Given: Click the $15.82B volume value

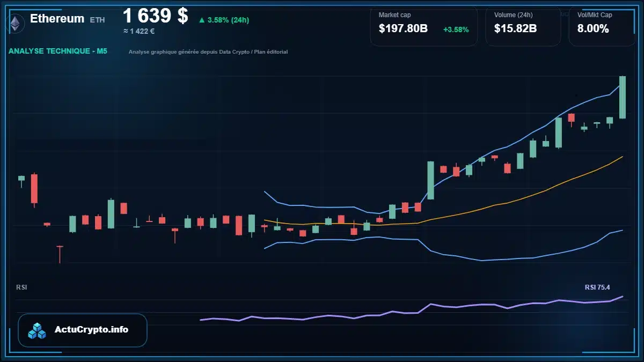Looking at the screenshot, I should [x=515, y=29].
